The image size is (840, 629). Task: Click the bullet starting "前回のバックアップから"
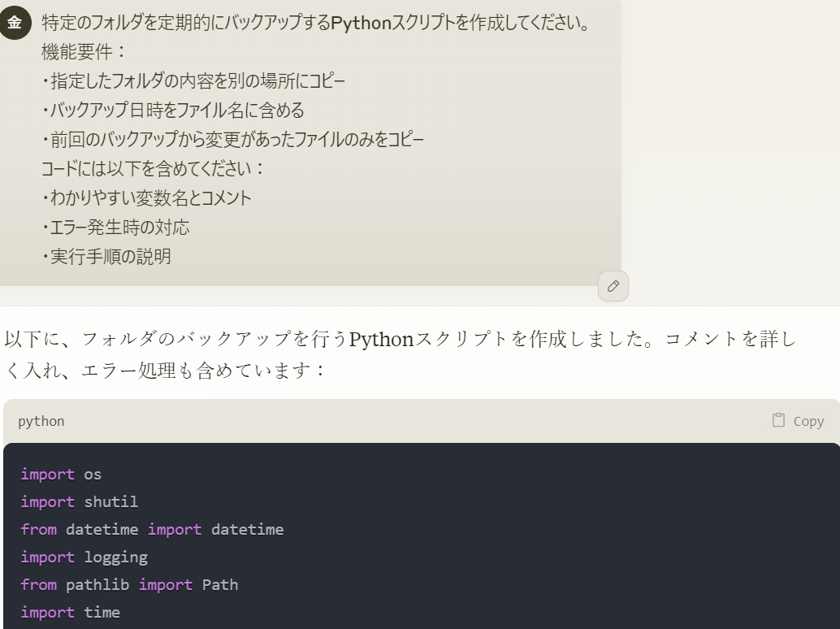coord(232,140)
